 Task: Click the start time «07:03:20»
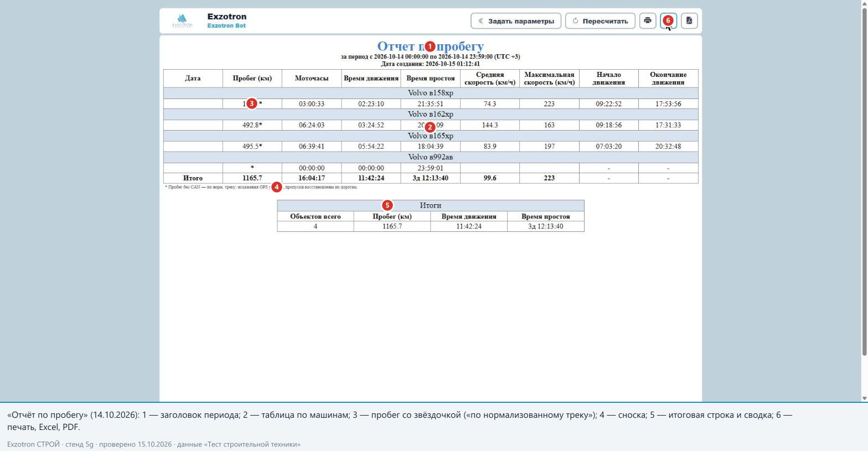[x=609, y=147]
